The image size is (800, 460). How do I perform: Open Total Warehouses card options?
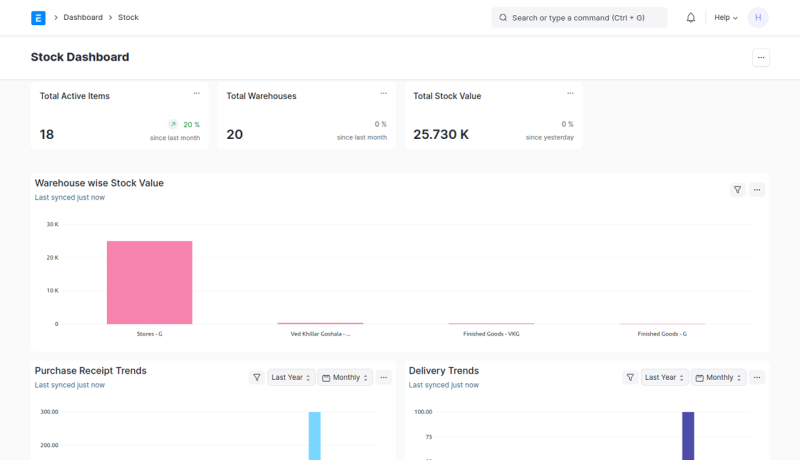383,93
